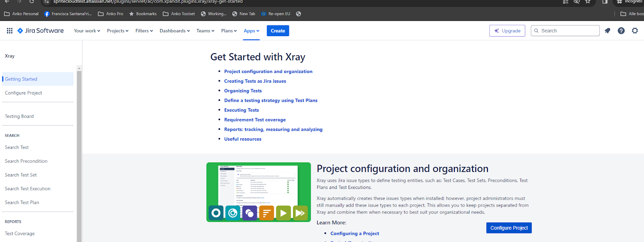Open the Anko Pro bookmark folder

click(x=111, y=14)
